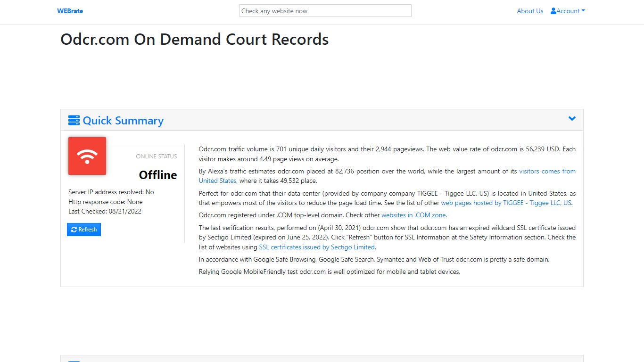
Task: Click the 'ONLINE STATUS' label
Action: 157,156
